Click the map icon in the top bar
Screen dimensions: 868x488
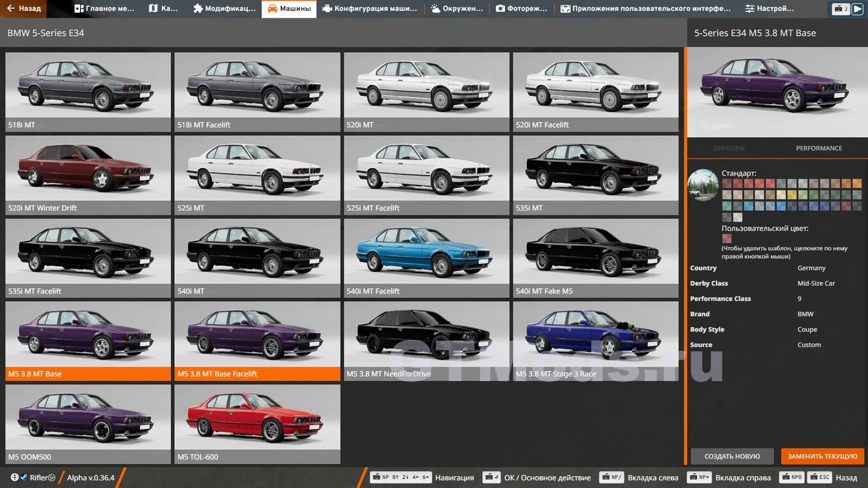153,9
